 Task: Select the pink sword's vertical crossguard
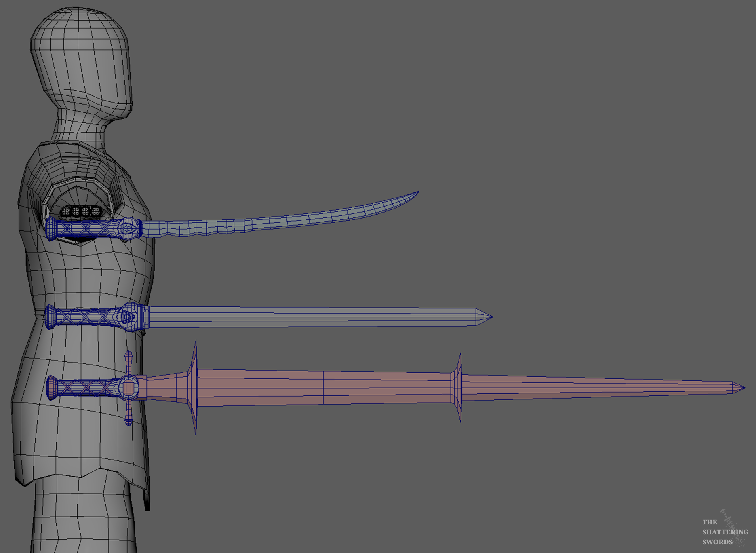pyautogui.click(x=128, y=388)
